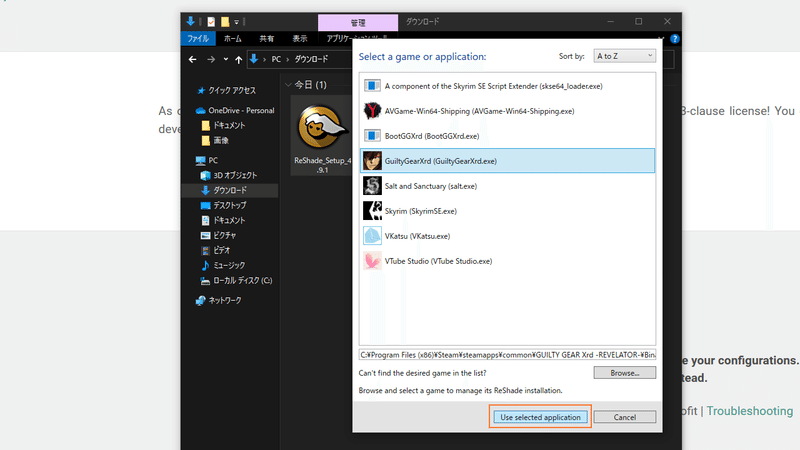The height and width of the screenshot is (450, 800).
Task: Select ダウンロード in navigation pane
Action: pos(230,190)
